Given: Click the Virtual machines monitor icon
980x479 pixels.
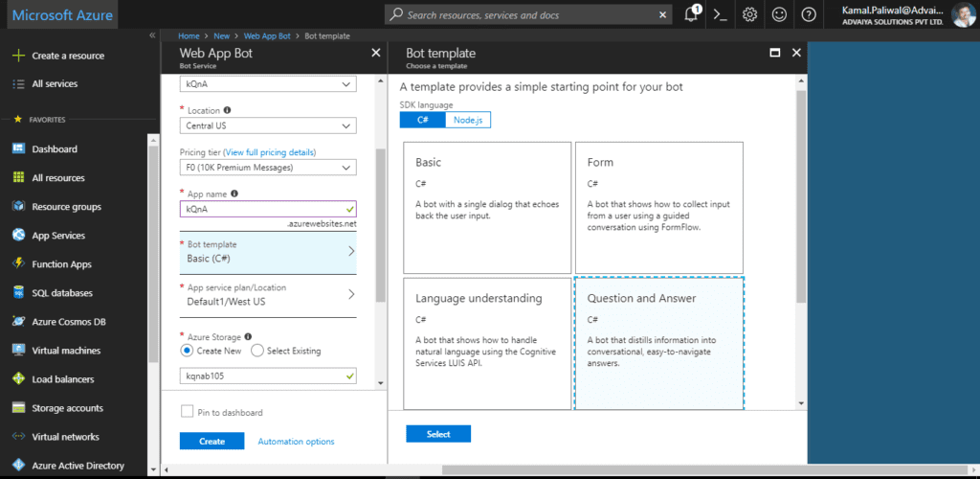Looking at the screenshot, I should pyautogui.click(x=19, y=351).
